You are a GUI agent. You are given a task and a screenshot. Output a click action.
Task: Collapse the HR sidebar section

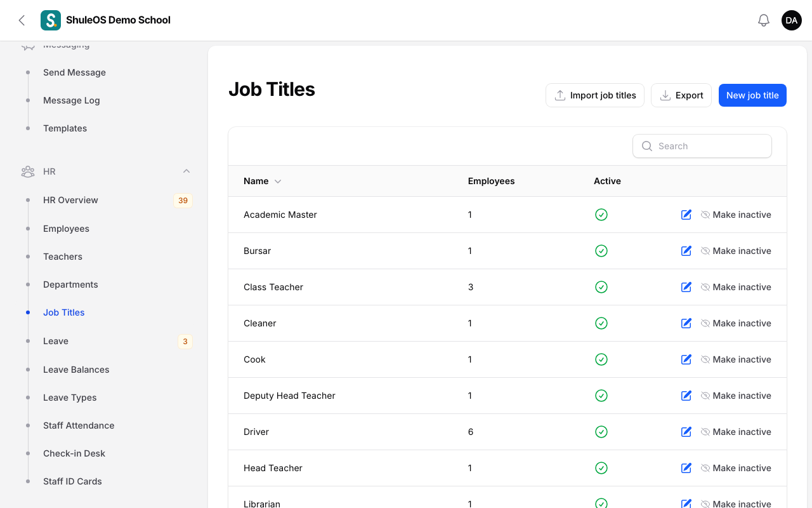(187, 171)
